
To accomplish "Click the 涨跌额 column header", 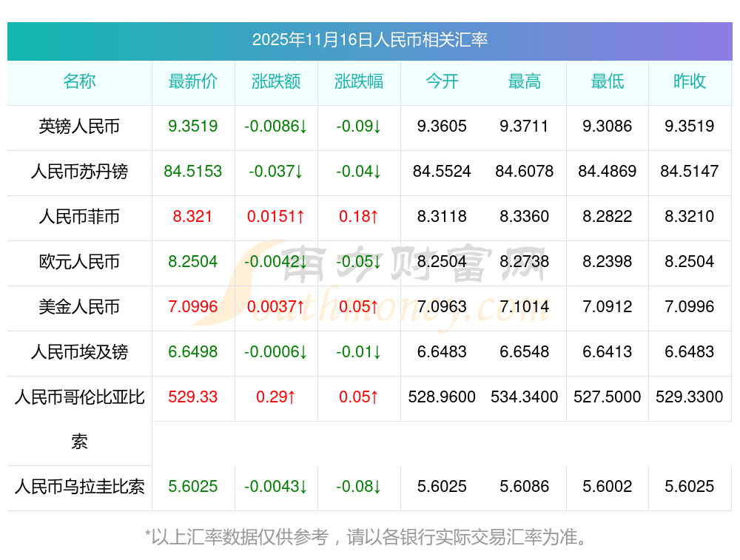I will [x=276, y=81].
